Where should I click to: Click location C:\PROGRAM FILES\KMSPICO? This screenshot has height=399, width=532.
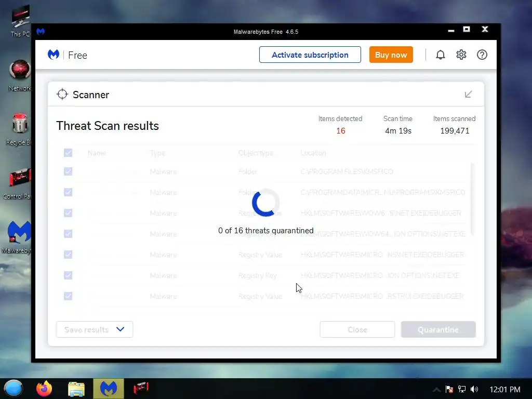[x=347, y=171]
